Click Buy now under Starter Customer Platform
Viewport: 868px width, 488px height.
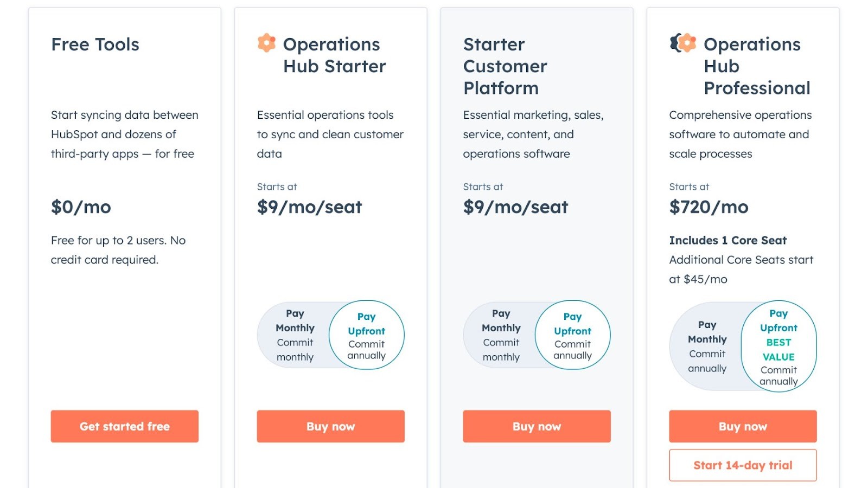click(536, 426)
